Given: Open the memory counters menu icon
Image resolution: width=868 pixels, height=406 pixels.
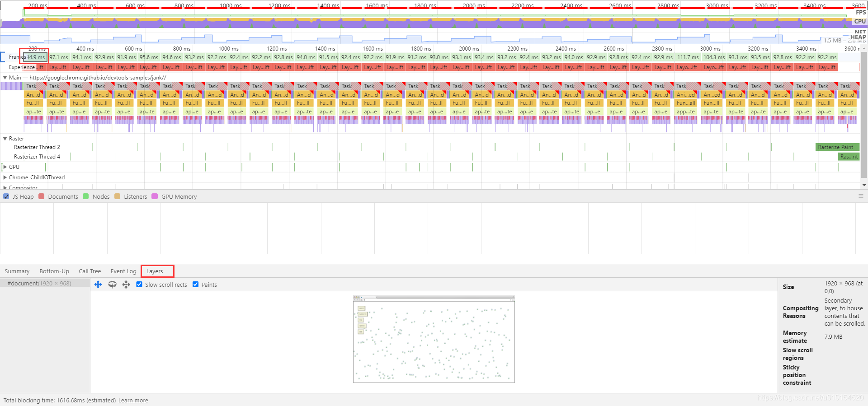Looking at the screenshot, I should (861, 196).
